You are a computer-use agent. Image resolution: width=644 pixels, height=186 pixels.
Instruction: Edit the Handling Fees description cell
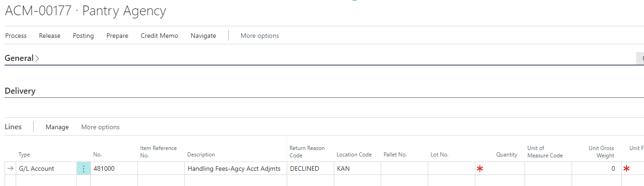point(235,169)
